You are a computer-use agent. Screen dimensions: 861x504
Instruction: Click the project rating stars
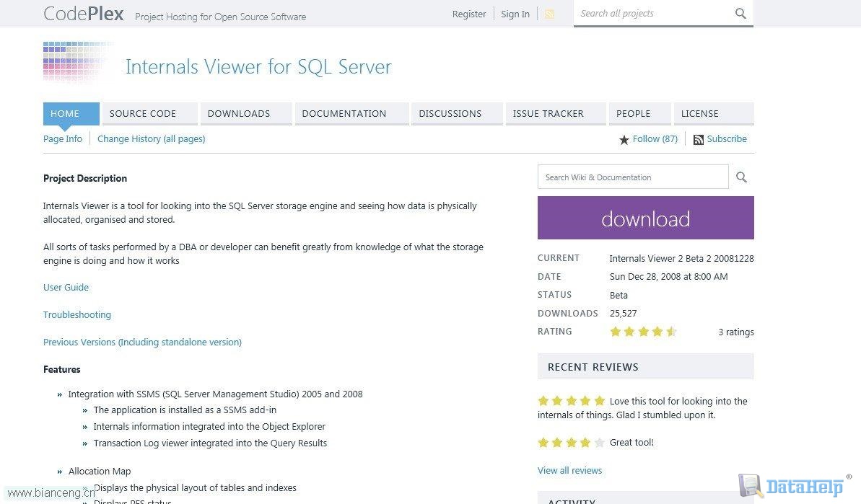(643, 332)
